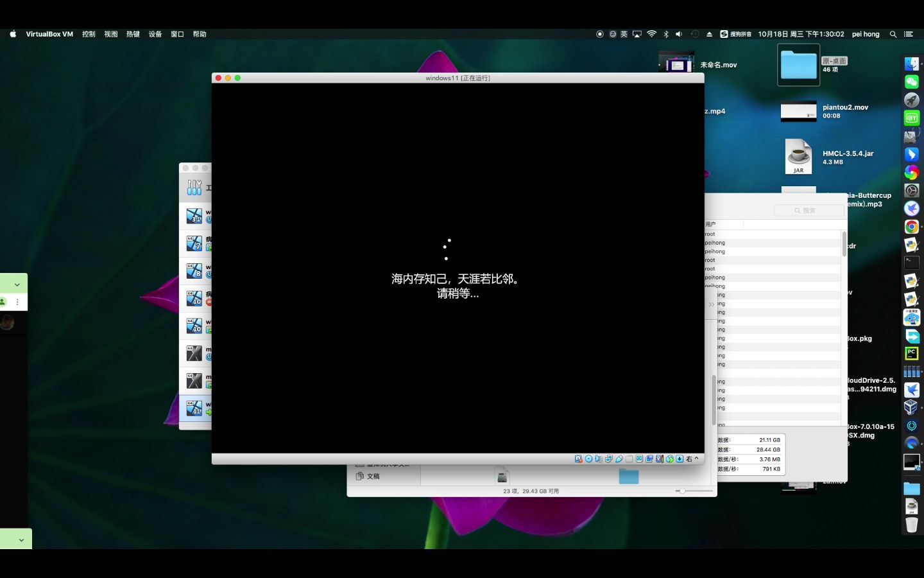This screenshot has width=924, height=578.
Task: Select the audio icon in VirtualBox status bar
Action: pyautogui.click(x=599, y=459)
